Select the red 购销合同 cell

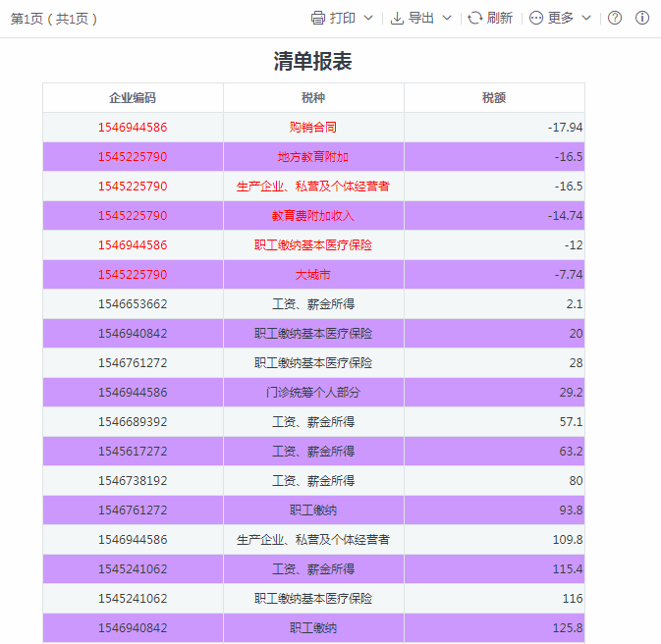pos(313,128)
